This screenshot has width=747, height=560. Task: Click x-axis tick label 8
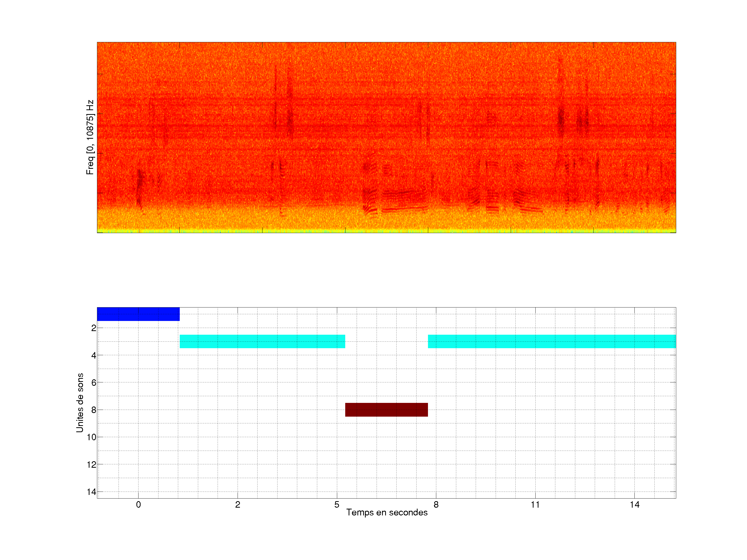436,505
